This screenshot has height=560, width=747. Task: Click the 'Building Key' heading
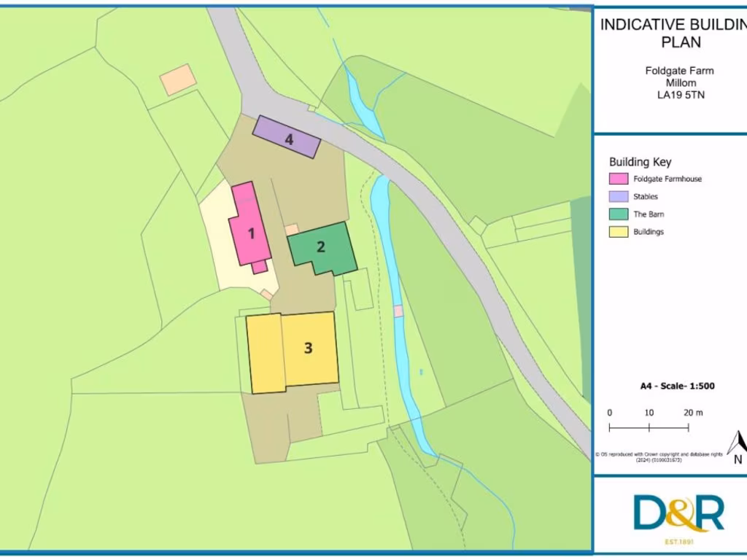pyautogui.click(x=640, y=162)
